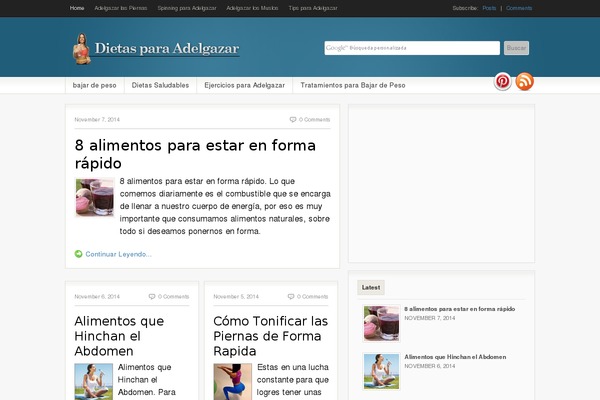Click the Buscar search button
The height and width of the screenshot is (400, 600).
(x=516, y=48)
